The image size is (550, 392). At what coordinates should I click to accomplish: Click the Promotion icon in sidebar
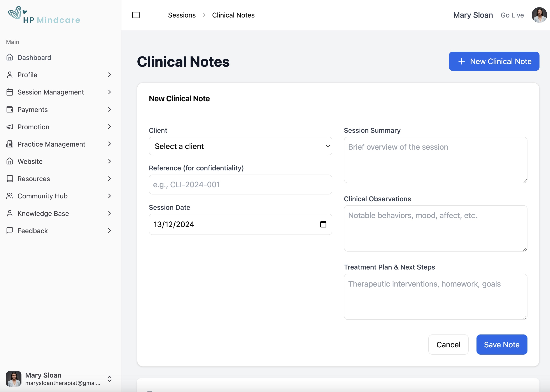click(x=9, y=126)
